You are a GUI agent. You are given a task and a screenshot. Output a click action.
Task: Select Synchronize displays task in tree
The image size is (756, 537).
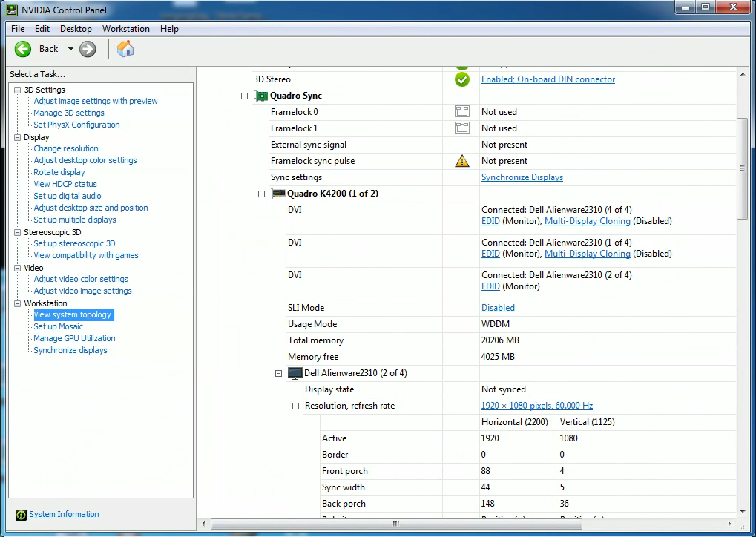pyautogui.click(x=70, y=350)
